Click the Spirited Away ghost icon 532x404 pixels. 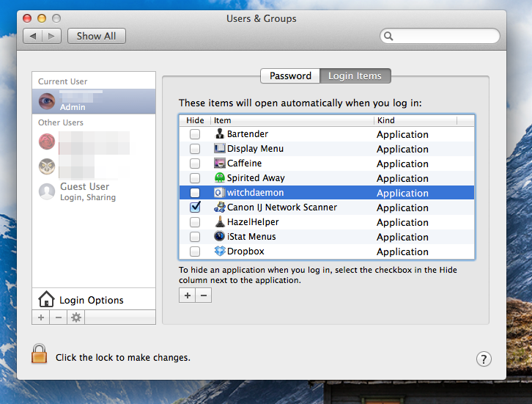[x=220, y=177]
